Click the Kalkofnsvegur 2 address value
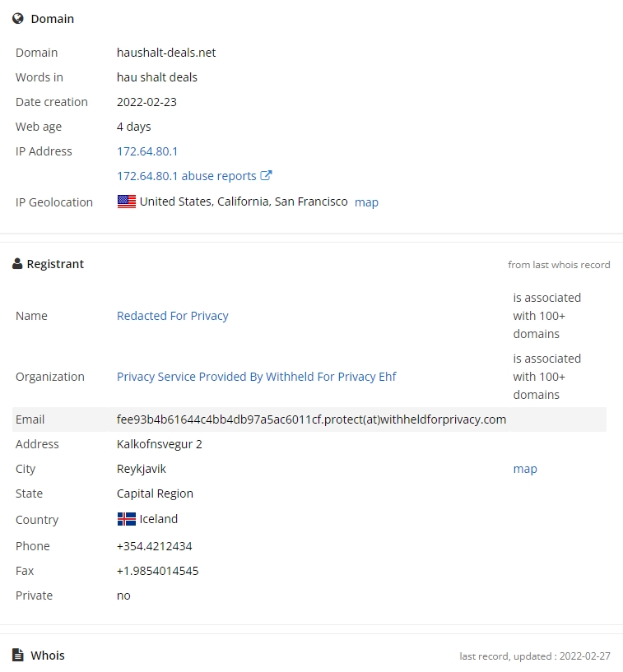The height and width of the screenshot is (672, 623). pos(160,444)
